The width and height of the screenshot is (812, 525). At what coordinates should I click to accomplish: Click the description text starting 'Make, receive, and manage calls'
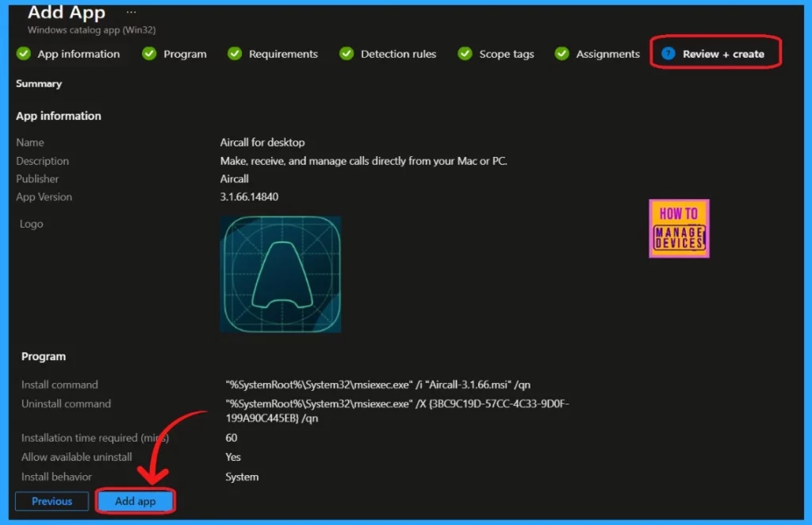[363, 161]
